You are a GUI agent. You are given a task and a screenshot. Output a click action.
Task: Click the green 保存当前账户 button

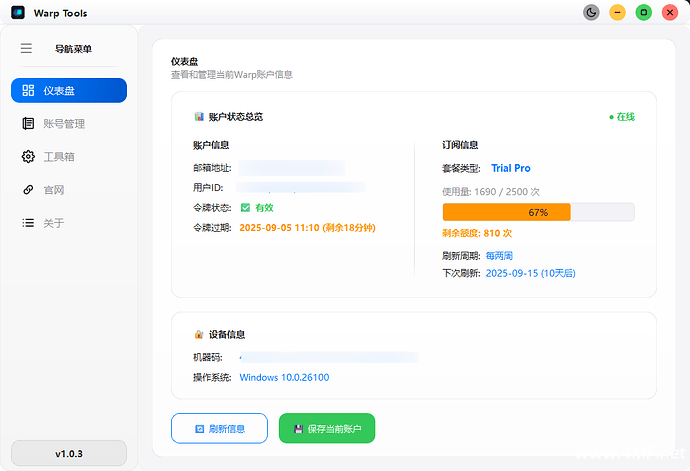point(326,428)
